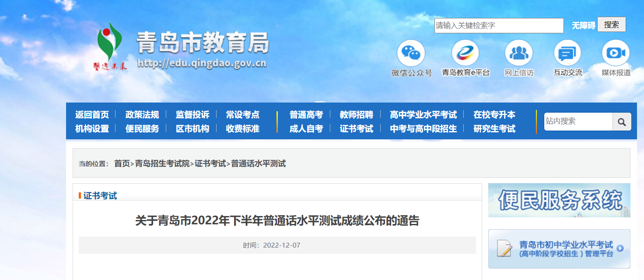Open 证书考试 navigation item
The image size is (644, 280).
(357, 129)
